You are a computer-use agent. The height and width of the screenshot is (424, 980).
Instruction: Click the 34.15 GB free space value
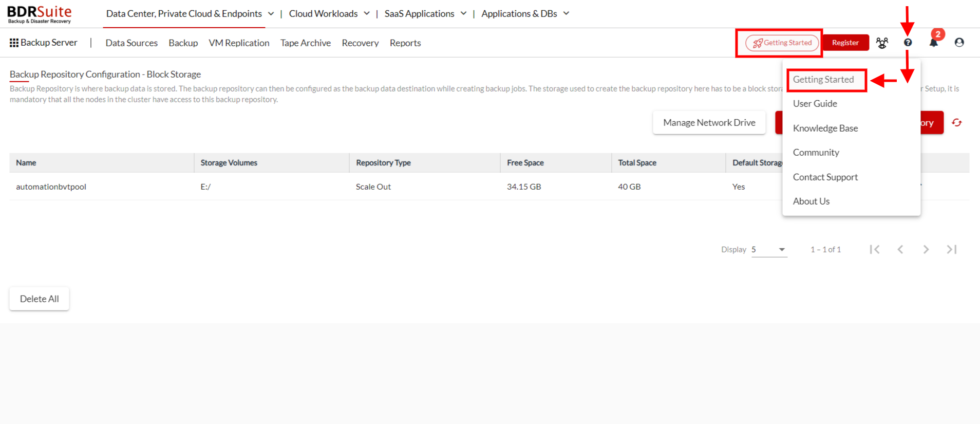tap(524, 187)
